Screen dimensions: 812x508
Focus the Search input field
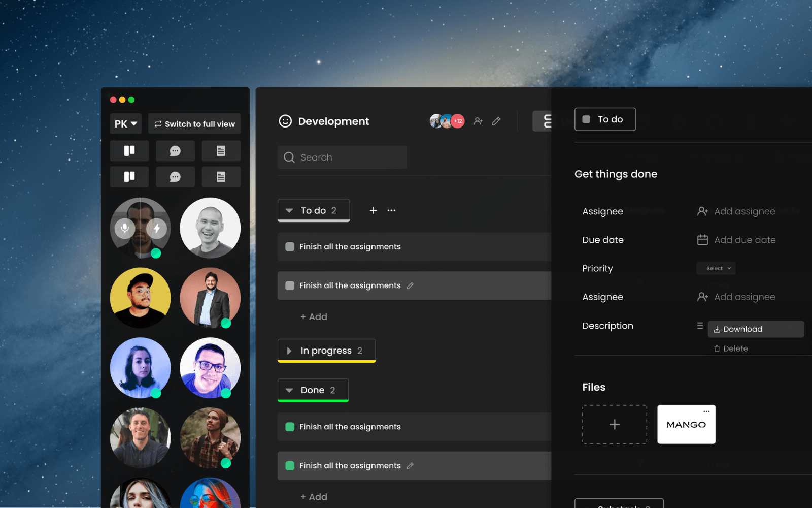(x=342, y=157)
